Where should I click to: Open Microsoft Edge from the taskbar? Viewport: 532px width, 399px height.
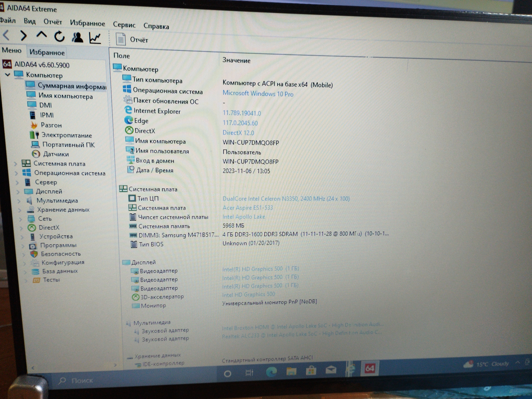pos(271,372)
